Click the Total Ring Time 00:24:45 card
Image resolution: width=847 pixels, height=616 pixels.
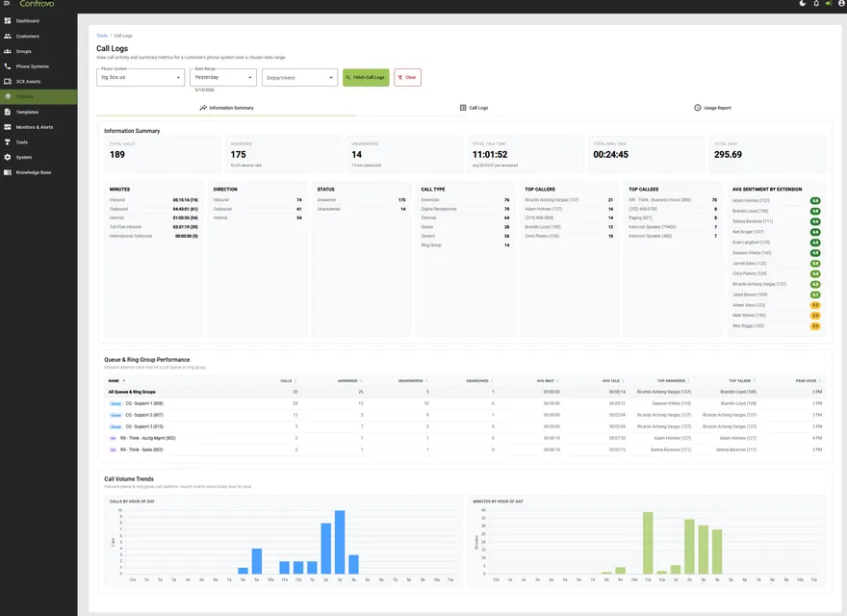point(646,155)
